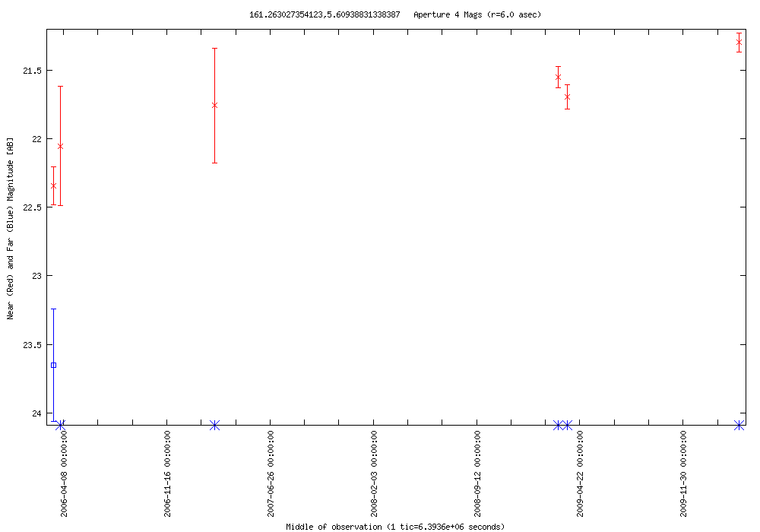Select the first red data point near magnitude 22.35
760x532 pixels.
[x=53, y=185]
